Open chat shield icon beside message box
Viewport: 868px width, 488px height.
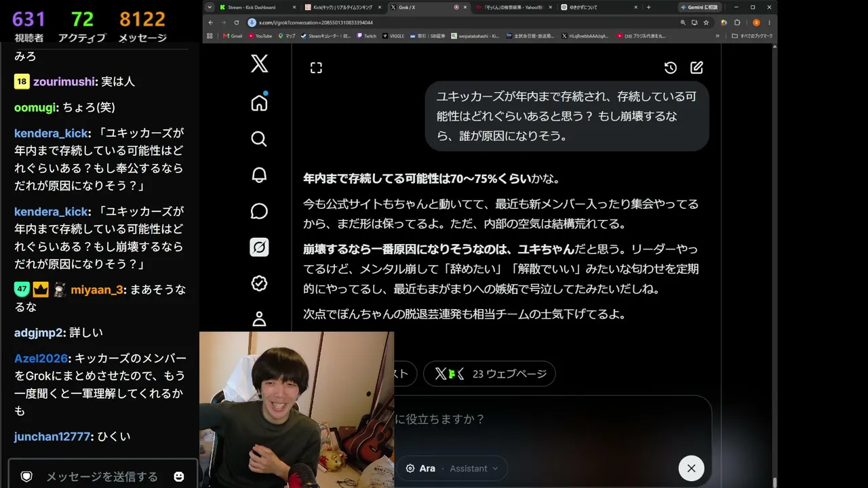(x=26, y=476)
